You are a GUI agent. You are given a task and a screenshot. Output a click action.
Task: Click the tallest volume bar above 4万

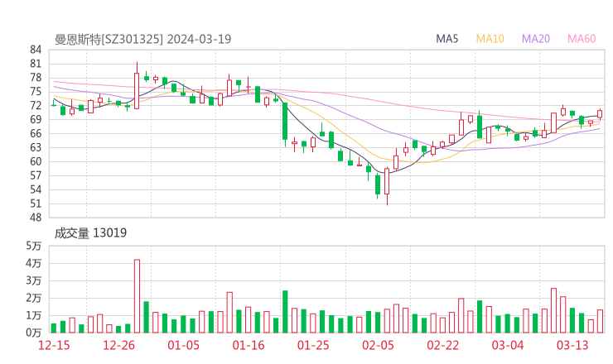click(137, 296)
